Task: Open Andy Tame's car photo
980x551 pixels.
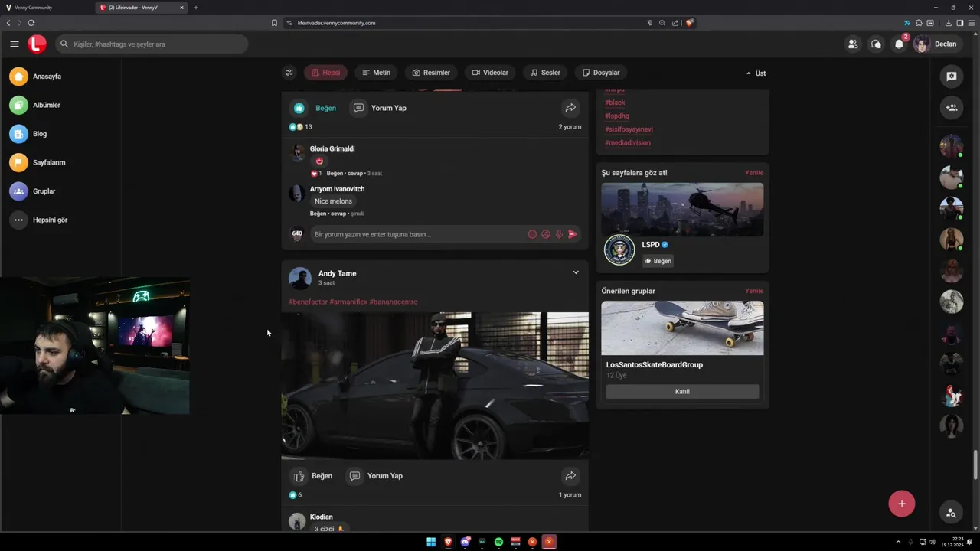Action: coord(435,386)
